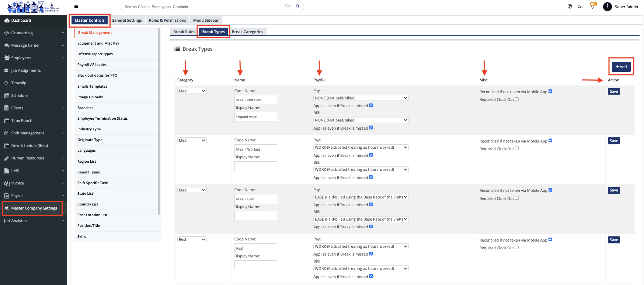Click the Display Name field for Meal - Worked
The height and width of the screenshot is (285, 644).
255,166
